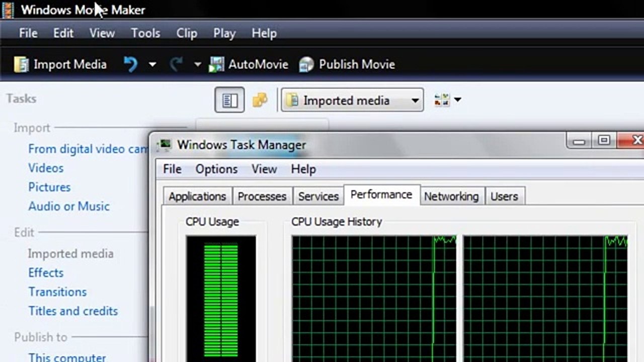Click the thumbnail views icon

click(441, 100)
